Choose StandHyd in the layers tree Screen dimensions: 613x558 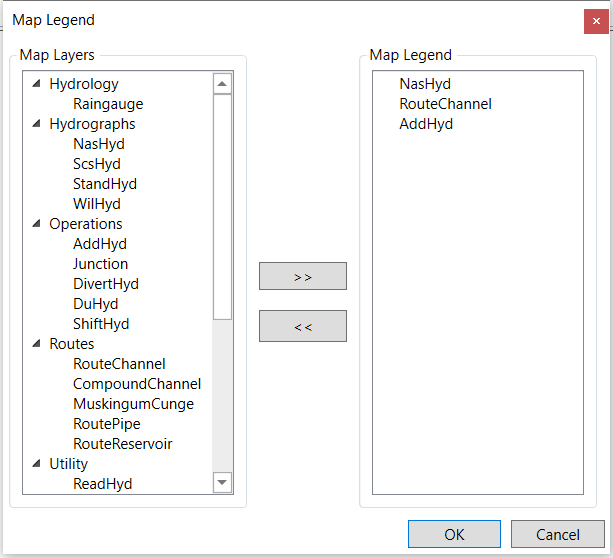point(104,184)
